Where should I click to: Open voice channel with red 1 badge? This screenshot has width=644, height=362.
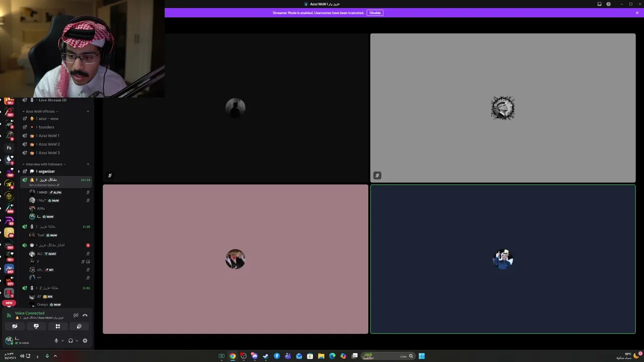55,245
